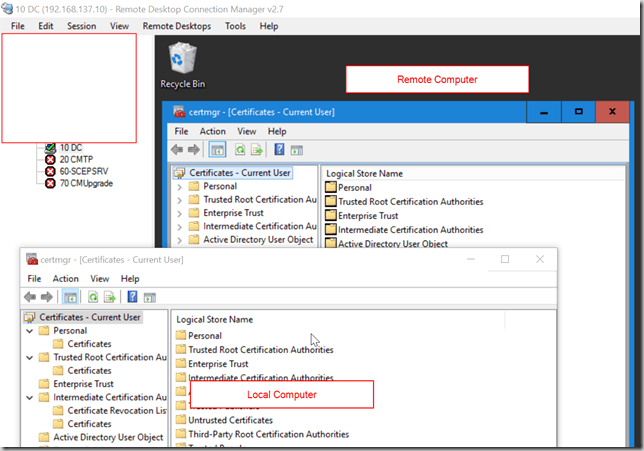644x451 pixels.
Task: Expand Enterprise Trust node in remote tree
Action: click(x=179, y=213)
